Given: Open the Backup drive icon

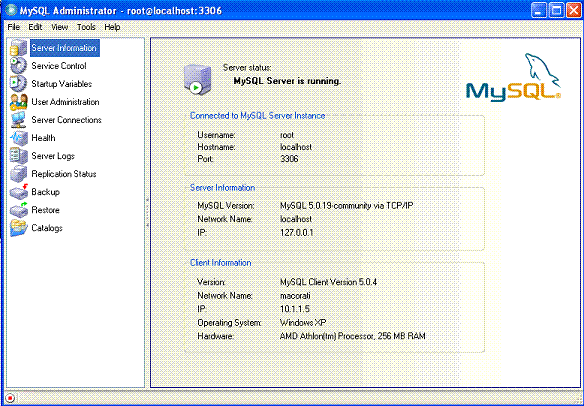Looking at the screenshot, I should 18,192.
